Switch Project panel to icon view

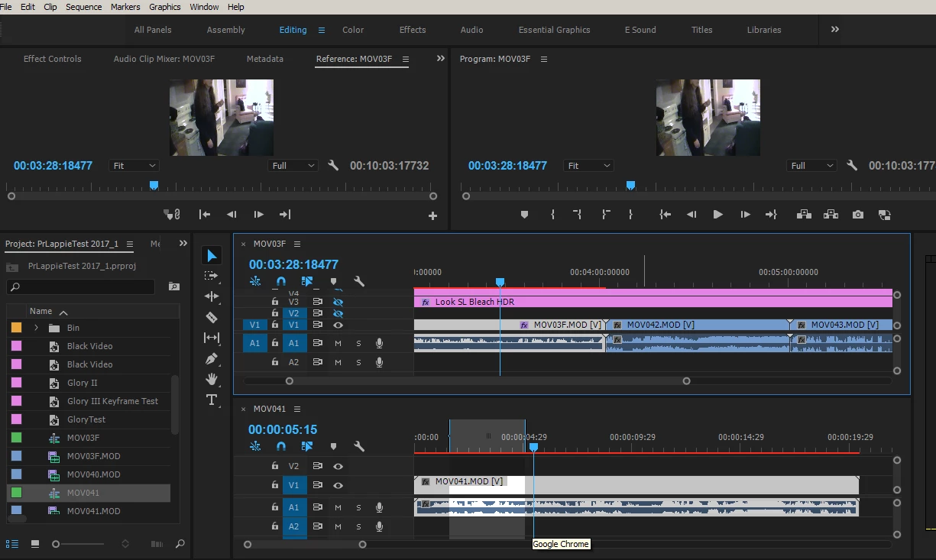pyautogui.click(x=35, y=544)
